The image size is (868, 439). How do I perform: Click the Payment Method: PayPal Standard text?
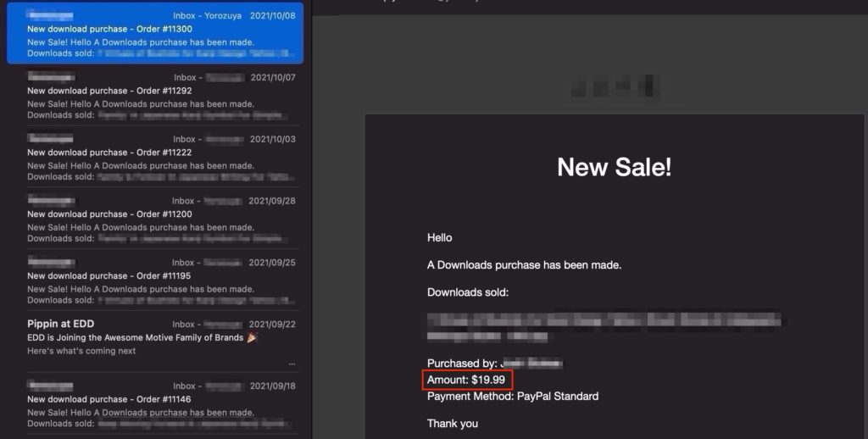(513, 397)
